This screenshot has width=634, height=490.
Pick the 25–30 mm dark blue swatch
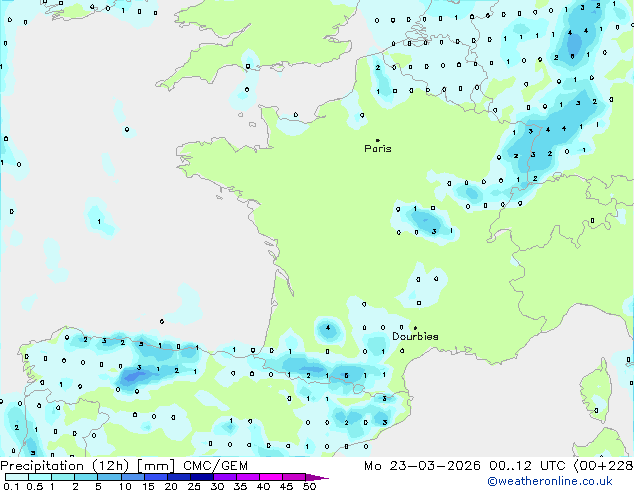point(201,477)
